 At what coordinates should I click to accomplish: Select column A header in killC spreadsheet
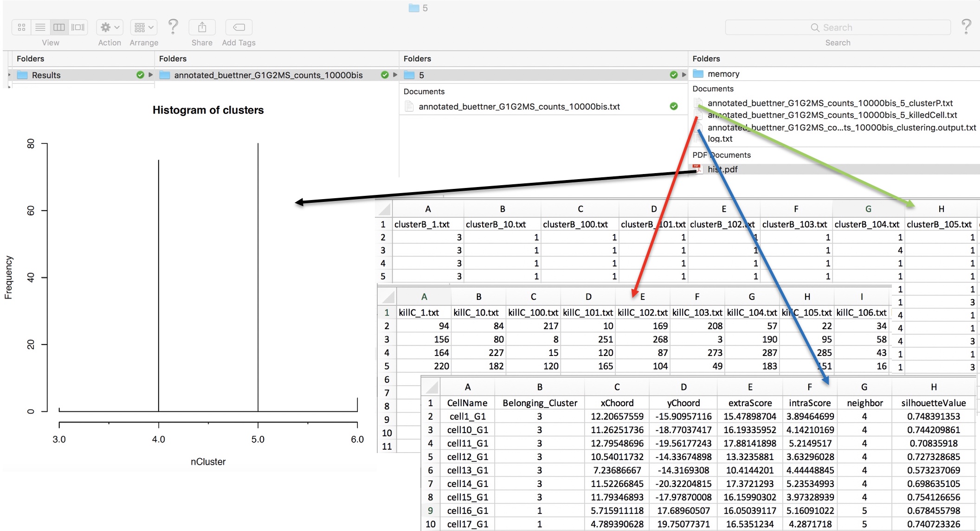[x=424, y=297]
